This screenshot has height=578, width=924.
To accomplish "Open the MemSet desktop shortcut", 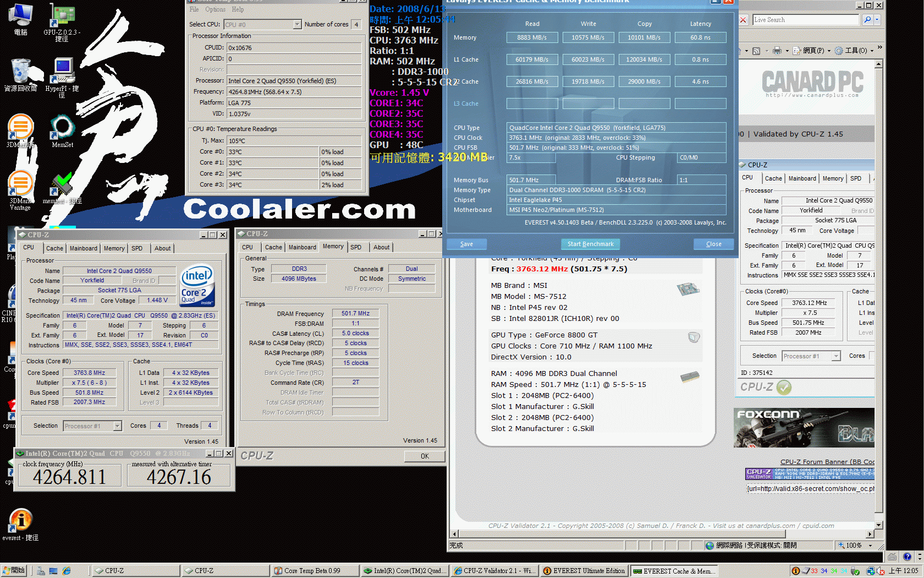I will 62,131.
